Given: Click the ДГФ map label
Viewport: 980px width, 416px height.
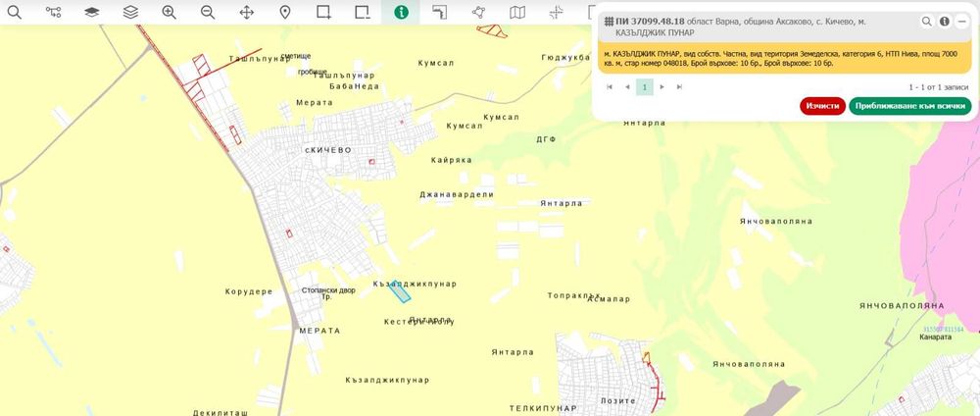Looking at the screenshot, I should coord(546,139).
